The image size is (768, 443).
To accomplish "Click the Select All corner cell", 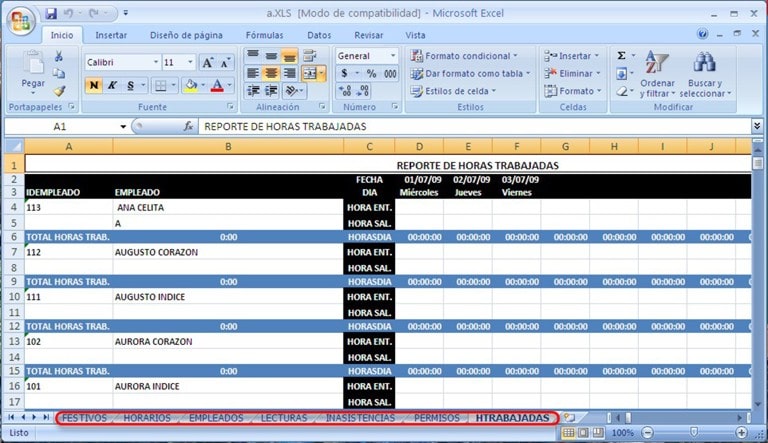I will click(15, 146).
